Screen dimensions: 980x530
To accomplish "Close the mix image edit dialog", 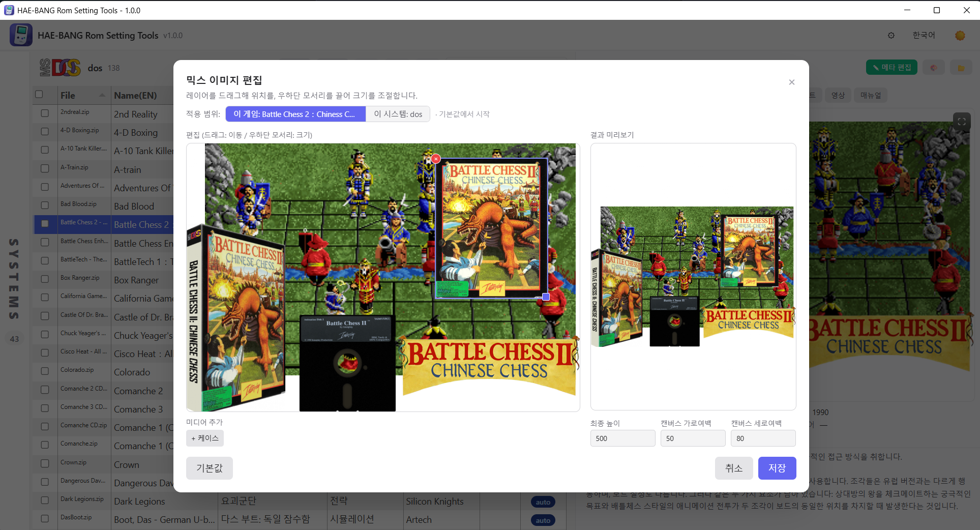I will pyautogui.click(x=791, y=82).
